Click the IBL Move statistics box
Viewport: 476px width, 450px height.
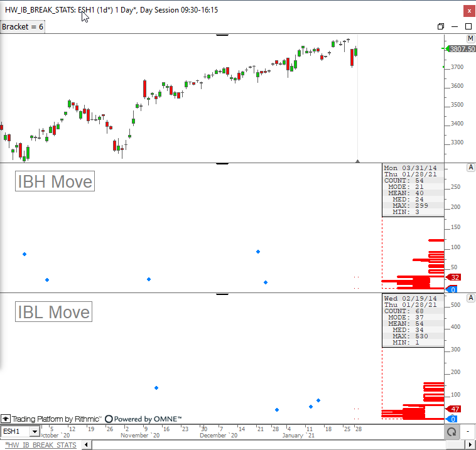(412, 320)
